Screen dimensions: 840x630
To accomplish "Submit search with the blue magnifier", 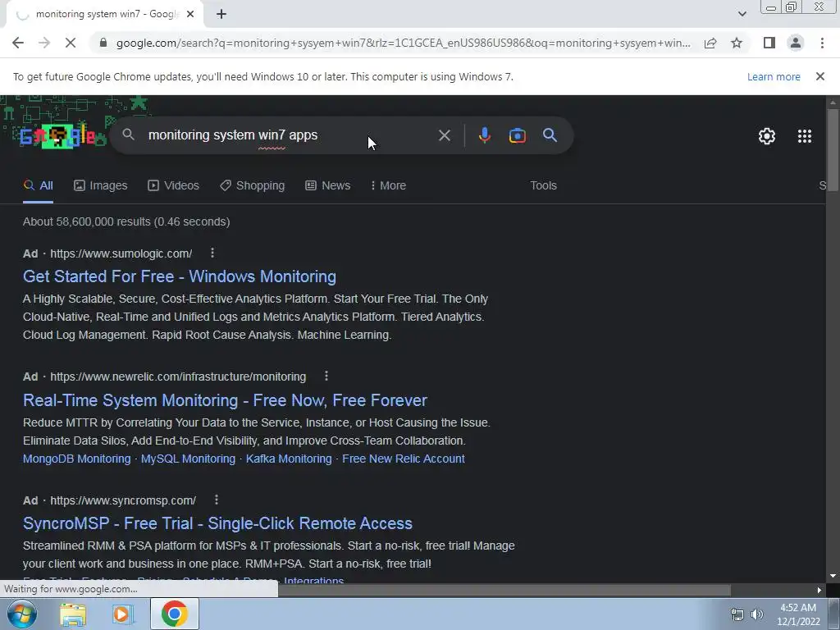I will coord(550,135).
